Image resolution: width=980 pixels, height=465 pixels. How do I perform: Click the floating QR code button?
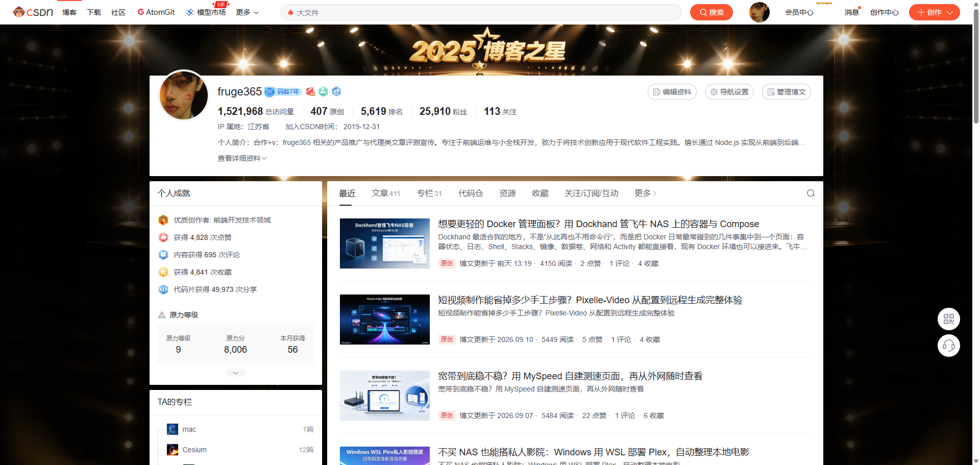point(949,319)
